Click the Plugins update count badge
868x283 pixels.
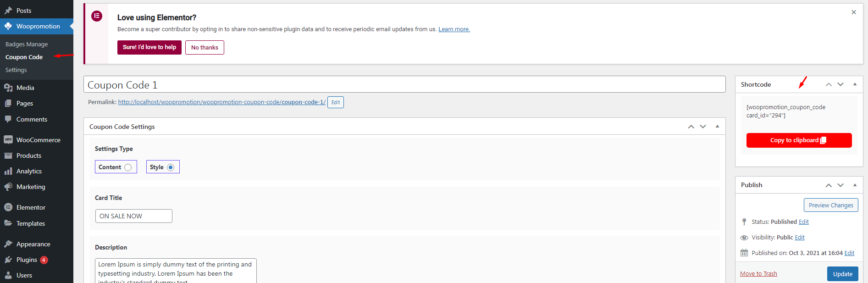click(x=44, y=260)
